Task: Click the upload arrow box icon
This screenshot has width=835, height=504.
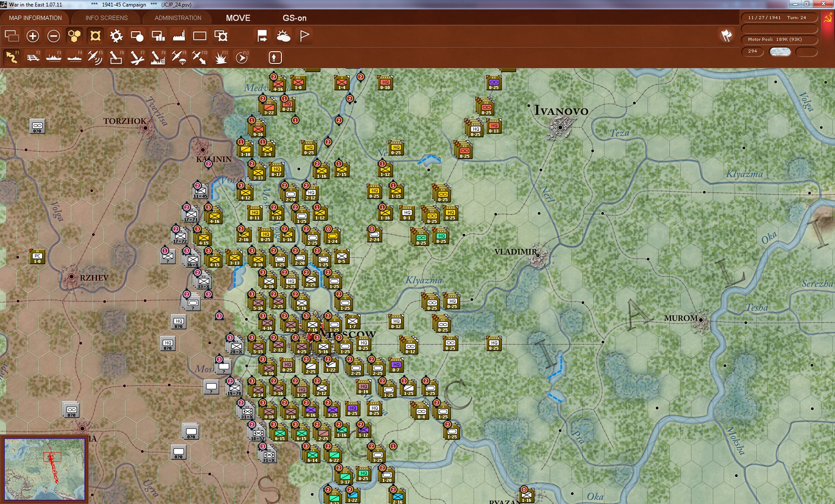Action: (x=275, y=57)
